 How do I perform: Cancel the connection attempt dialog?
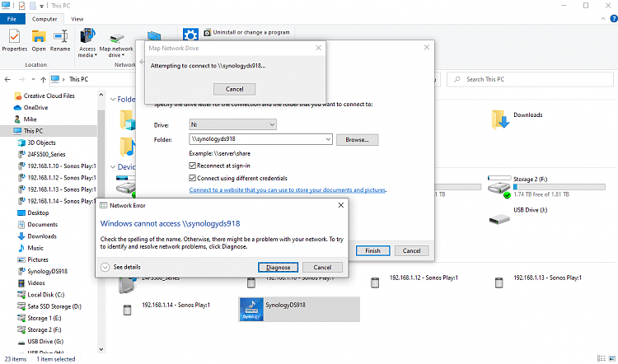235,89
